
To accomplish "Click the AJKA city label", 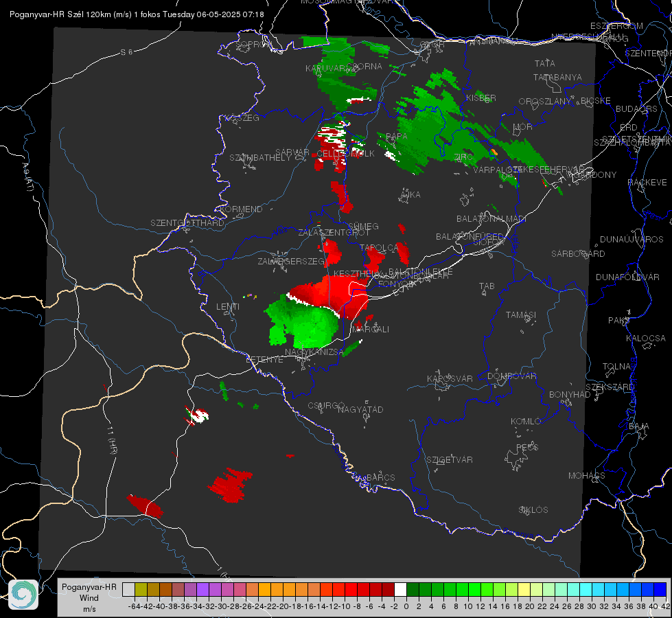I will point(410,195).
